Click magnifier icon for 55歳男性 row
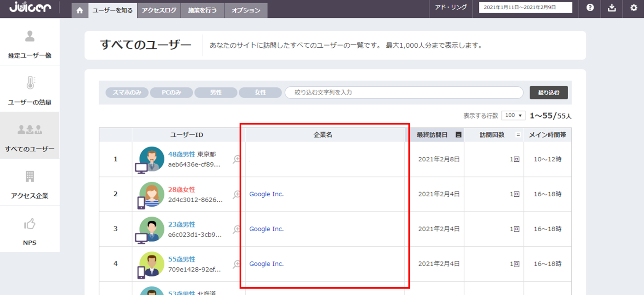Viewport: 644px width, 295px height. pyautogui.click(x=237, y=264)
